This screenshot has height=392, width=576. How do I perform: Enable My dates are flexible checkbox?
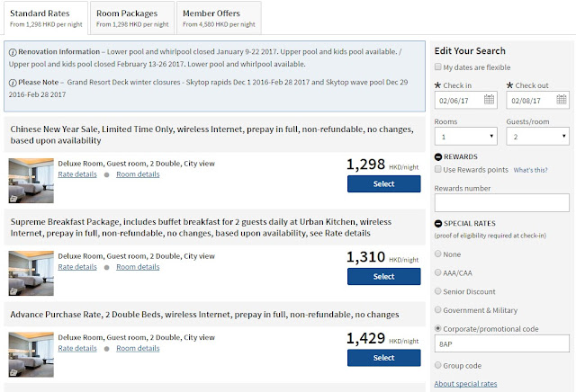[438, 67]
